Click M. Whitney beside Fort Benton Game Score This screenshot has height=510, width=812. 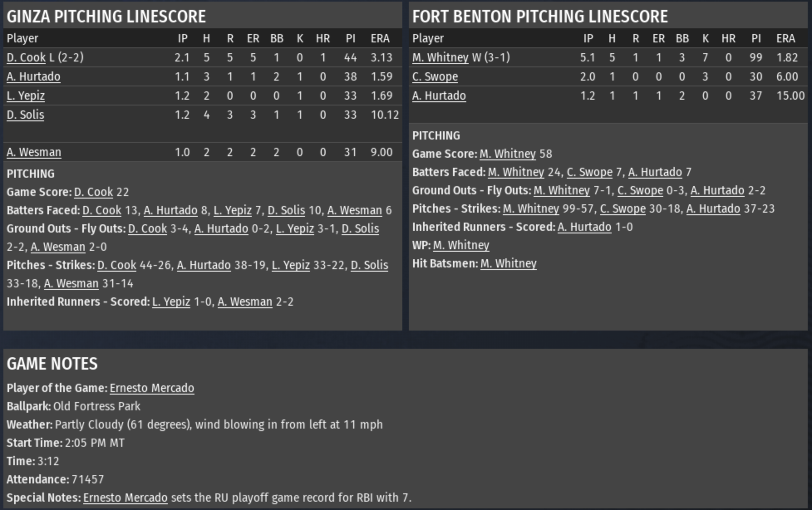coord(507,154)
